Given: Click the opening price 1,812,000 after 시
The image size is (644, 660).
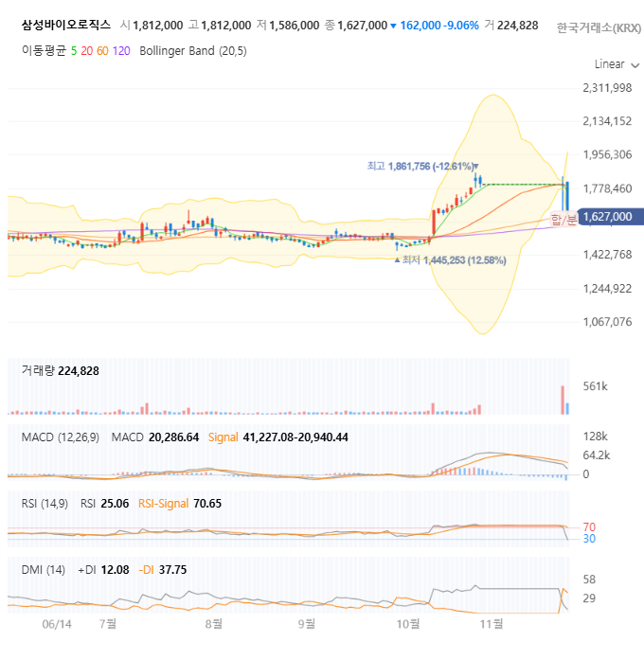Looking at the screenshot, I should [158, 26].
